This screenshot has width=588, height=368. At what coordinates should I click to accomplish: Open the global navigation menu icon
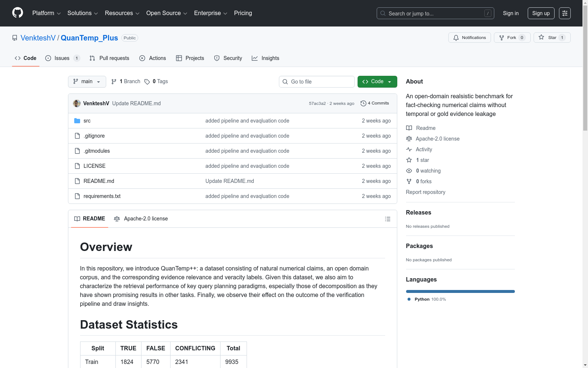pos(565,13)
